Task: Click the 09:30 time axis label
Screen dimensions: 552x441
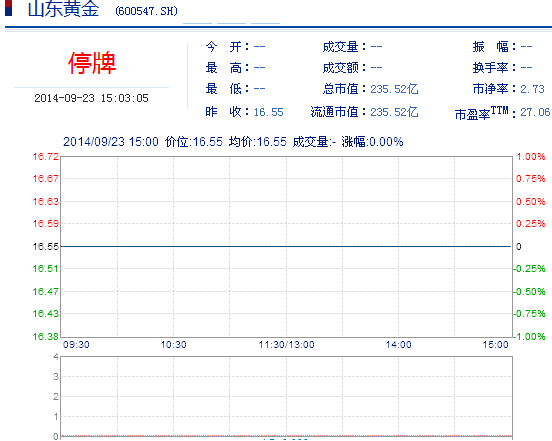Action: (x=76, y=345)
